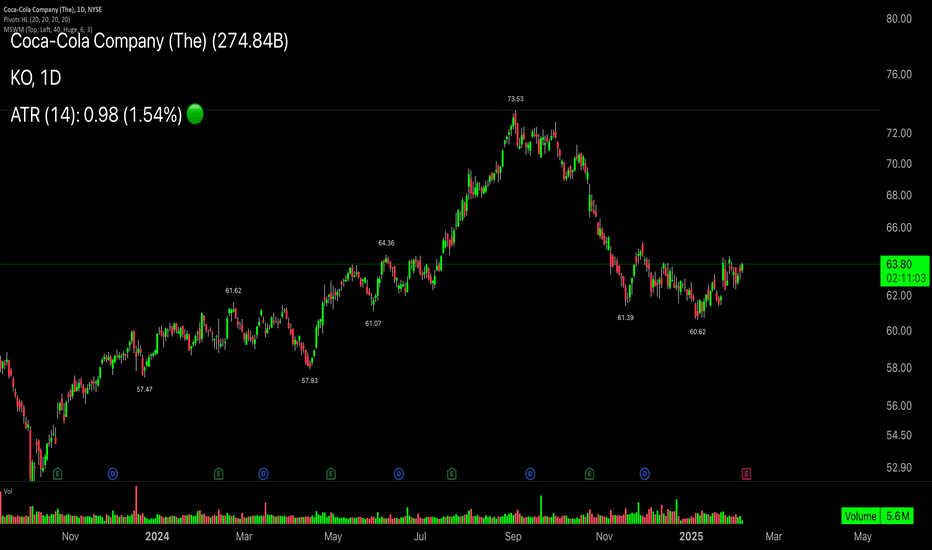Click the green Volume label on the volume pane

860,516
